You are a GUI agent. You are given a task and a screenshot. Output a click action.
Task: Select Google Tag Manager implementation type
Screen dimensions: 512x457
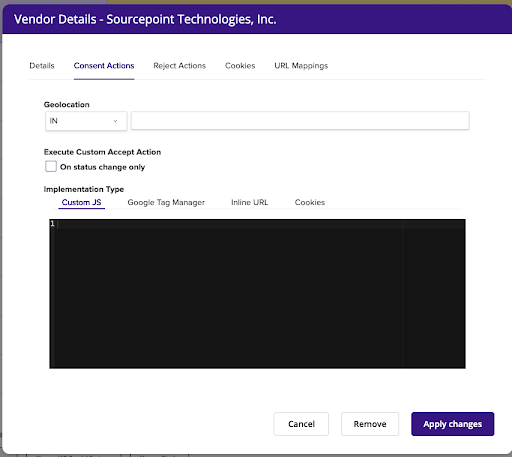pos(166,202)
